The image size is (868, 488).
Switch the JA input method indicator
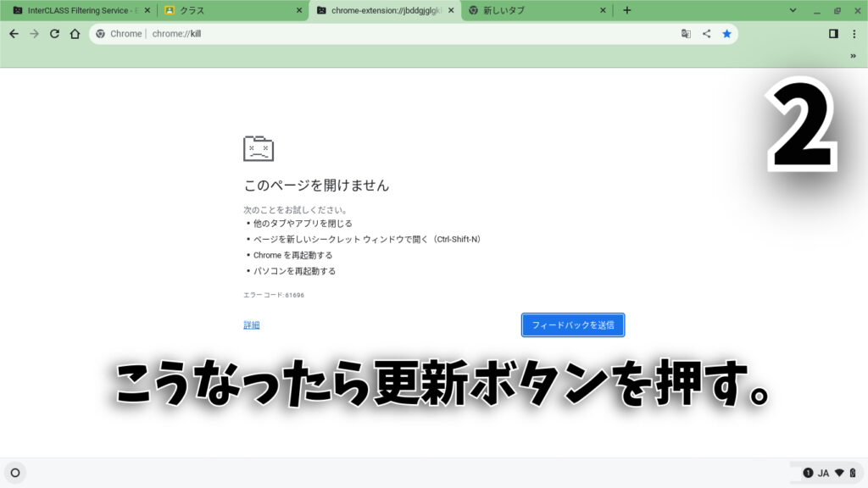823,473
